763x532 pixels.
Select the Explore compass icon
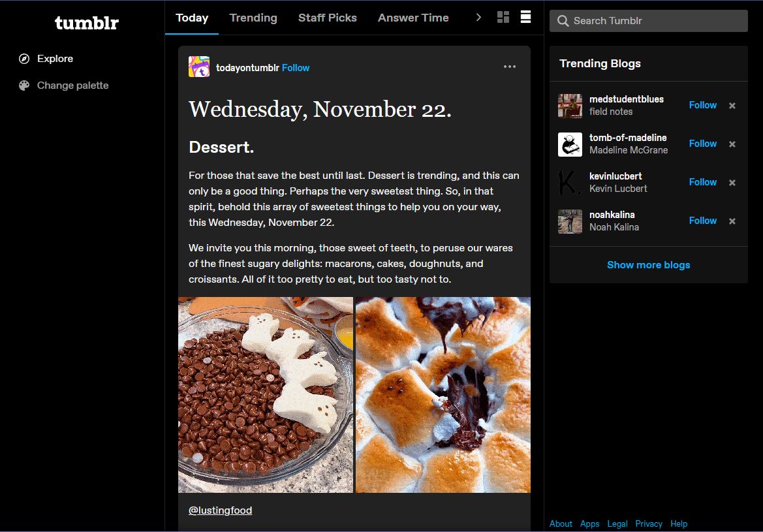[x=23, y=59]
